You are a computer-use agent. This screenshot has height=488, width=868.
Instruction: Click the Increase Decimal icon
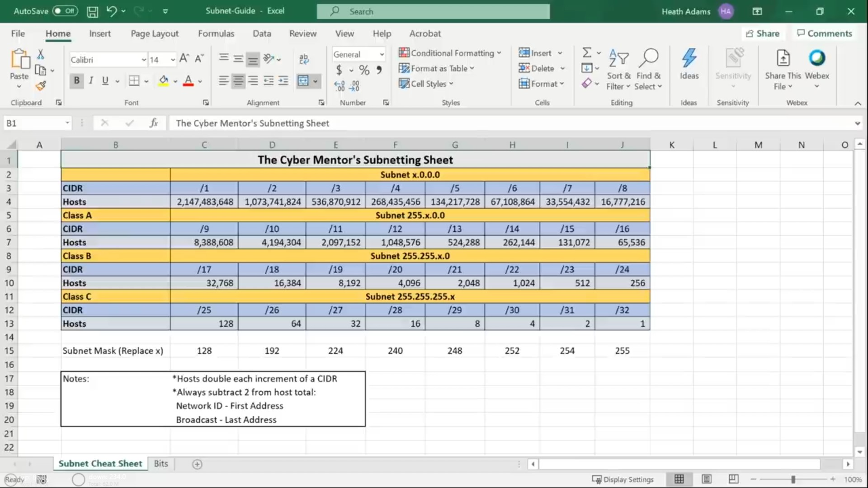click(339, 86)
